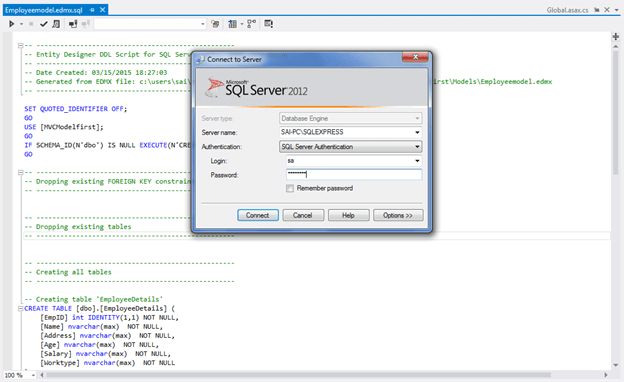Click the Options >> button in dialog
The image size is (624, 382).
pos(398,215)
